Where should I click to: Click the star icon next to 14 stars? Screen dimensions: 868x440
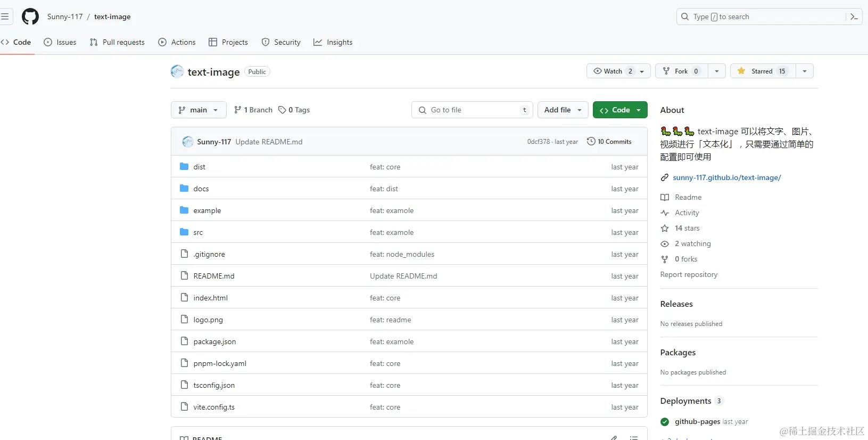(665, 229)
